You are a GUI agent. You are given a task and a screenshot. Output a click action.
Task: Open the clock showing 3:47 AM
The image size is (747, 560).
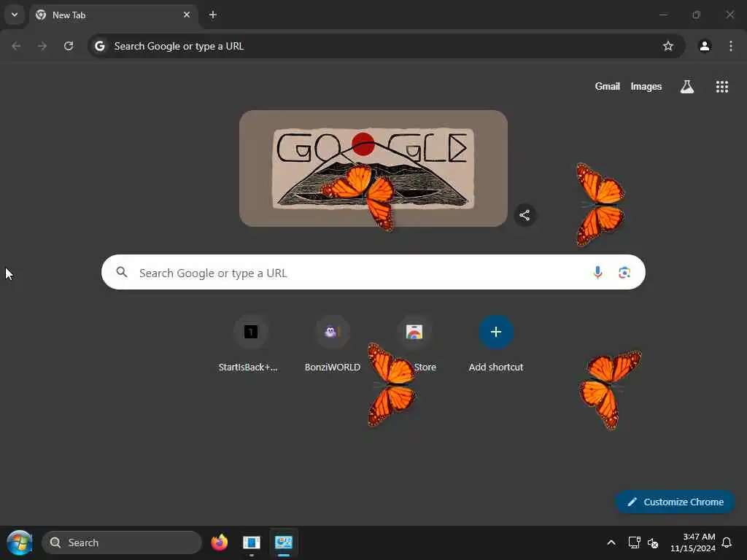pyautogui.click(x=693, y=542)
